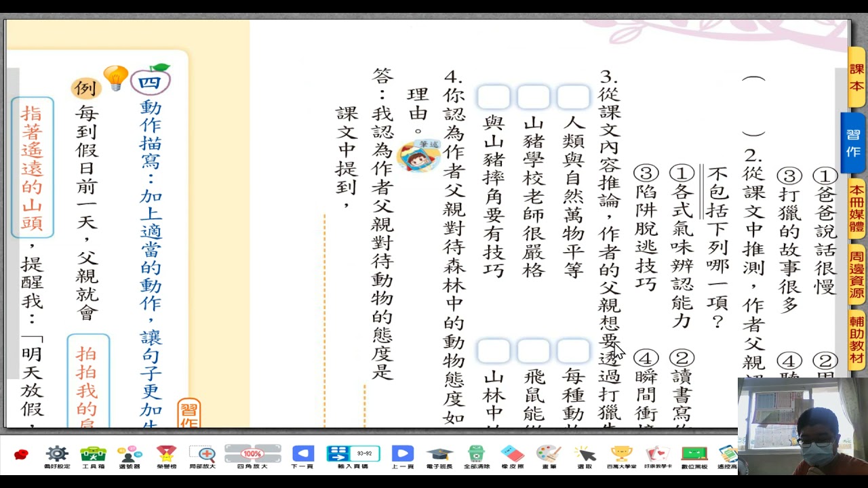Screen dimensions: 868x488
Task: Click the answer parentheses for question 2
Action: (x=753, y=106)
